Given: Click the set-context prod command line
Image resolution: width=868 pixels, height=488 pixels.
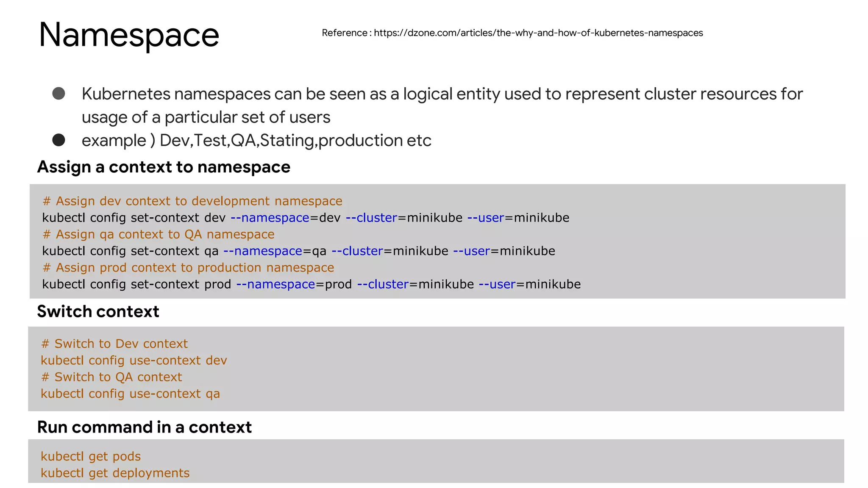Looking at the screenshot, I should point(311,284).
